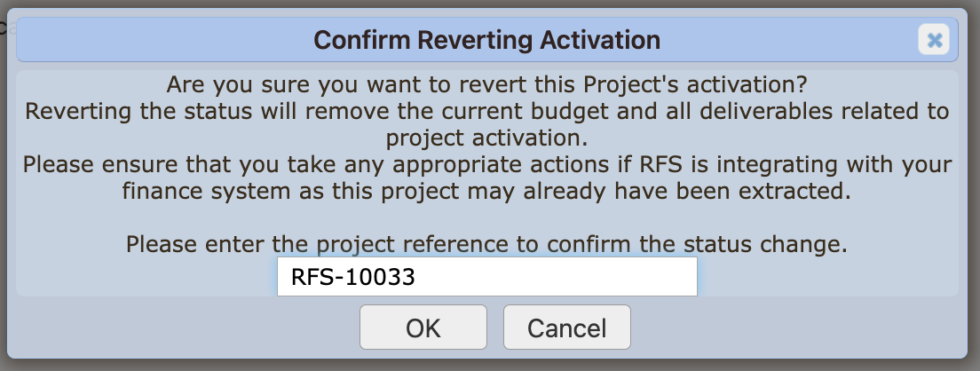Click the warning about removing current budget

486,125
